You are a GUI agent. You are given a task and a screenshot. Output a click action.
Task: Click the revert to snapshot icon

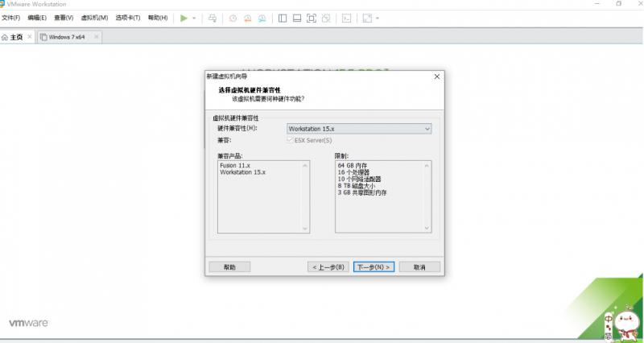(247, 18)
